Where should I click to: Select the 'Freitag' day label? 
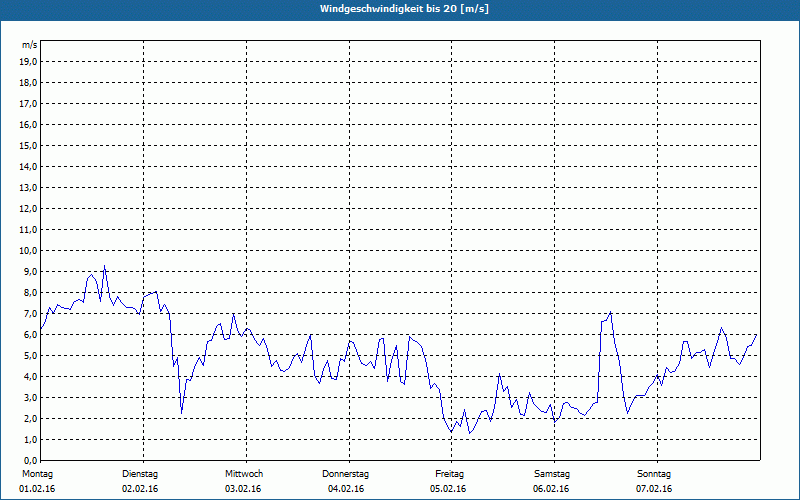coord(449,474)
